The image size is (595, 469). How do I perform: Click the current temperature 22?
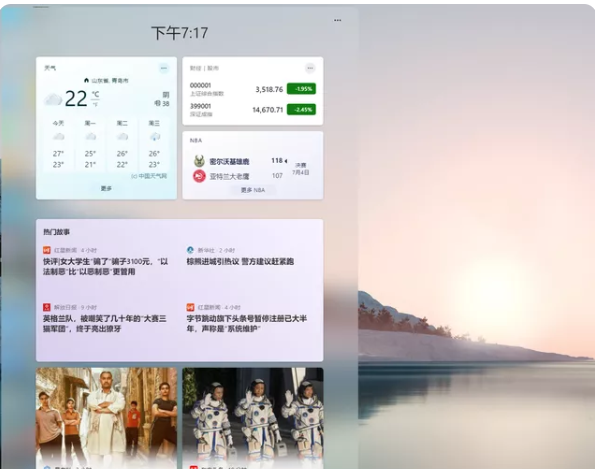76,99
